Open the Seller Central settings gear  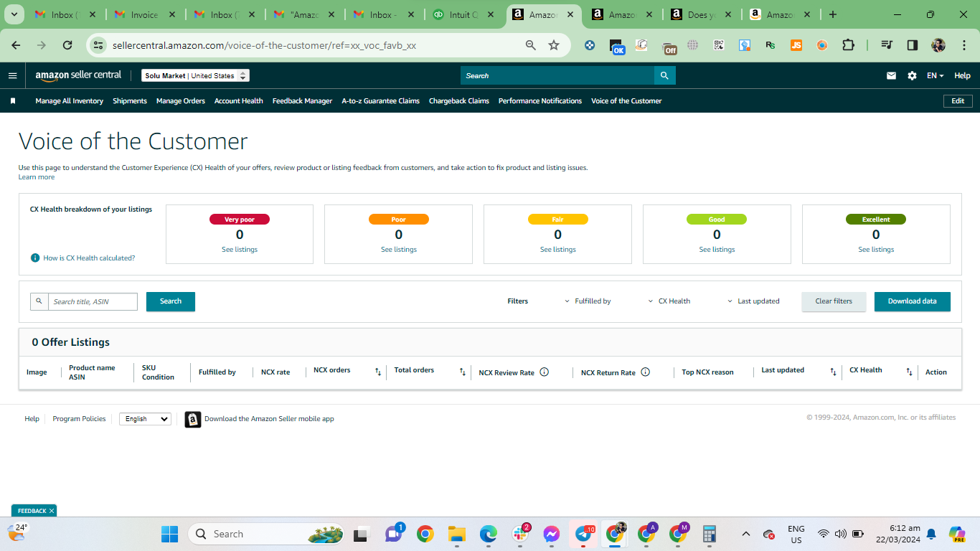click(912, 75)
